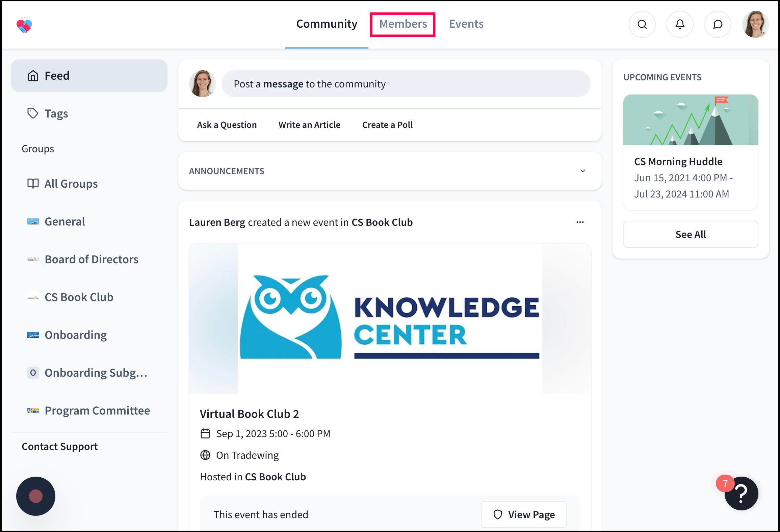
Task: Click the user avatar beside message box
Action: click(x=203, y=84)
